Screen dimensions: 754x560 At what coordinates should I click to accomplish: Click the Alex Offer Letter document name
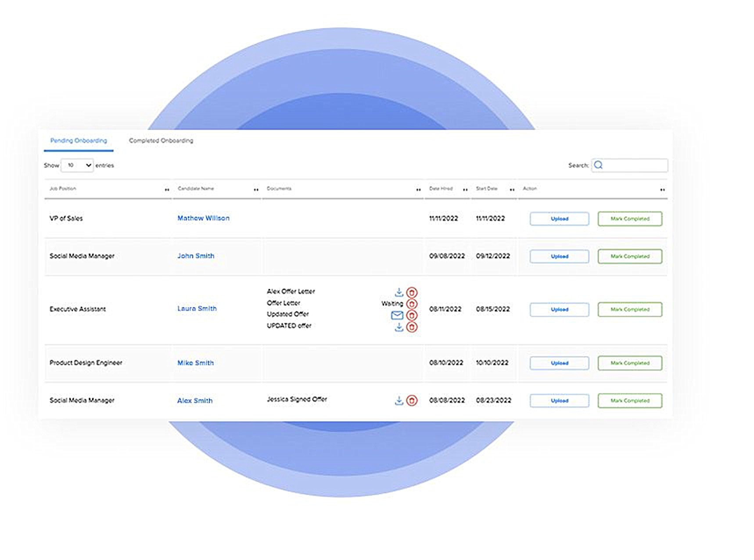tap(291, 291)
